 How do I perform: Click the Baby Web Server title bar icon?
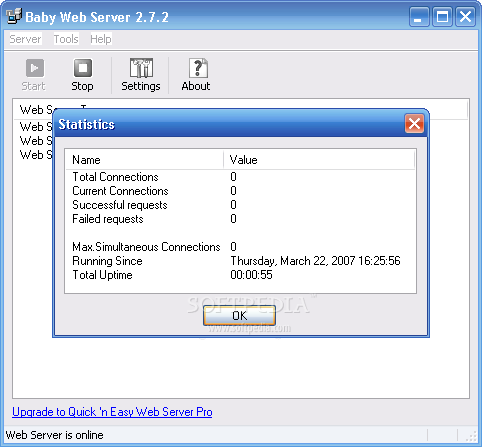[x=14, y=16]
